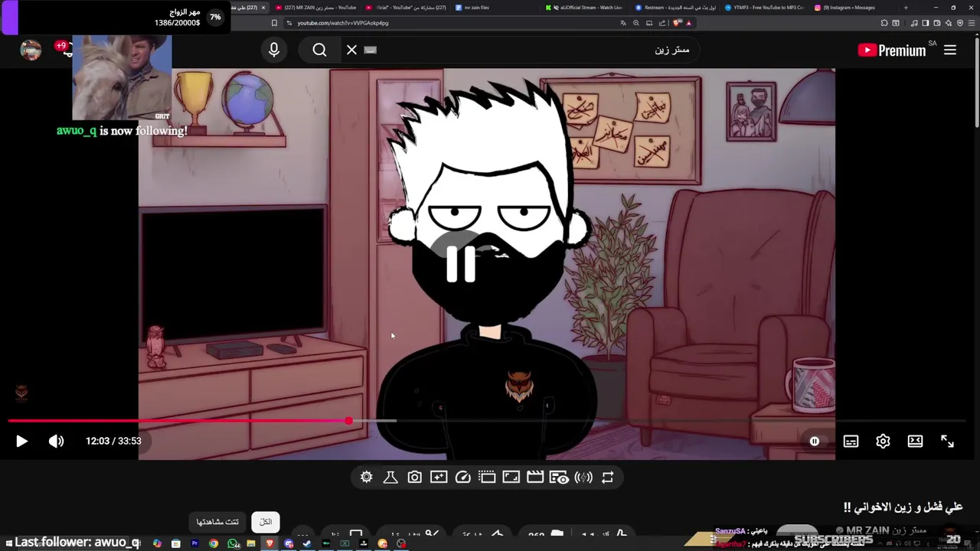980x551 pixels.
Task: Mute the video with the speaker icon
Action: pyautogui.click(x=57, y=441)
